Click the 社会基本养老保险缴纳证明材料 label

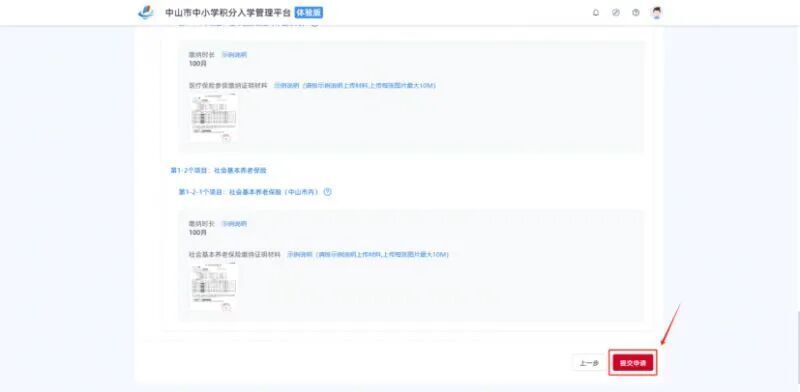235,254
